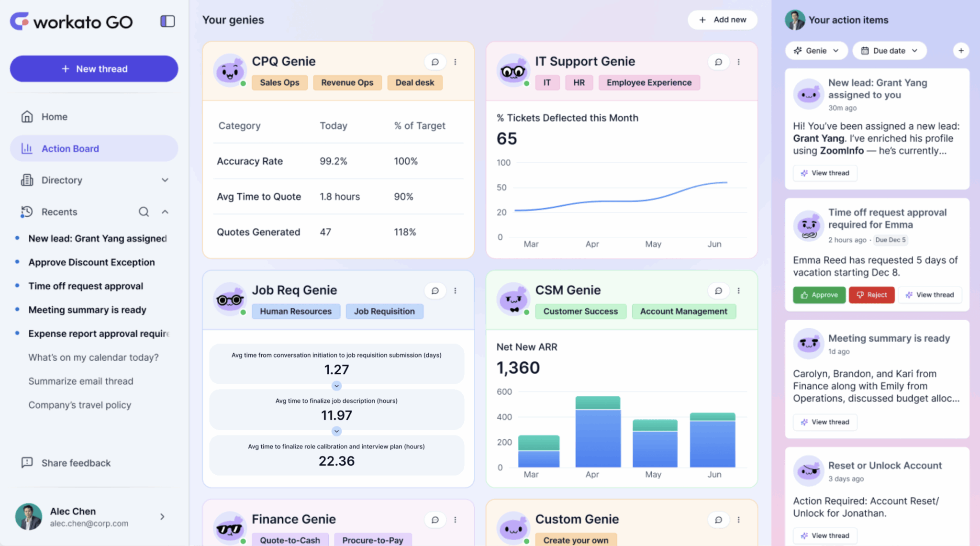The width and height of the screenshot is (980, 546).
Task: Open three-dot menu on Custom Genie card
Action: pyautogui.click(x=738, y=520)
